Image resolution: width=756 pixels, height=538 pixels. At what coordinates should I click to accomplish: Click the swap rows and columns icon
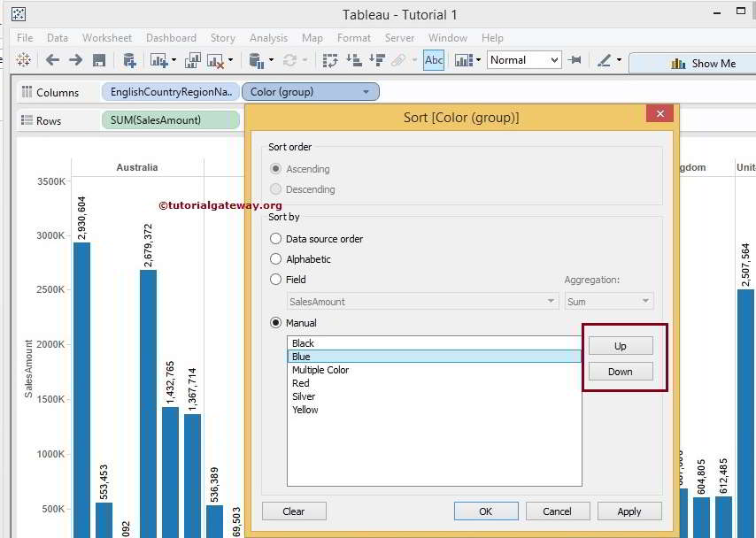(330, 60)
